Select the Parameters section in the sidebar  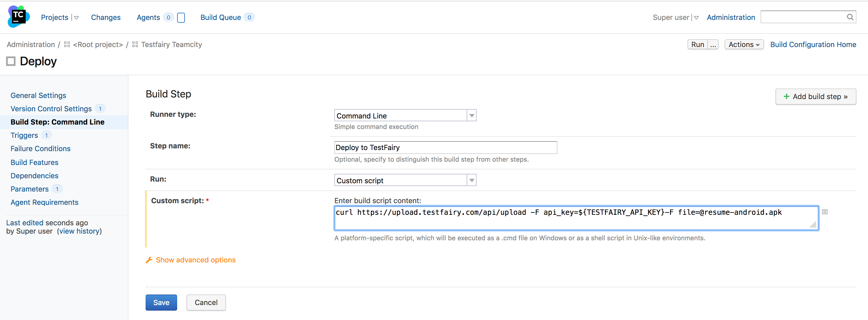click(30, 189)
